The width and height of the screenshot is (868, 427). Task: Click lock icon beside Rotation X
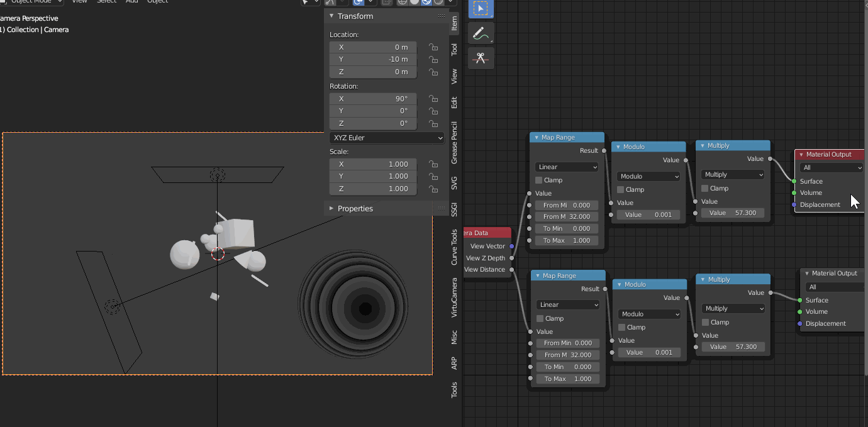point(433,99)
